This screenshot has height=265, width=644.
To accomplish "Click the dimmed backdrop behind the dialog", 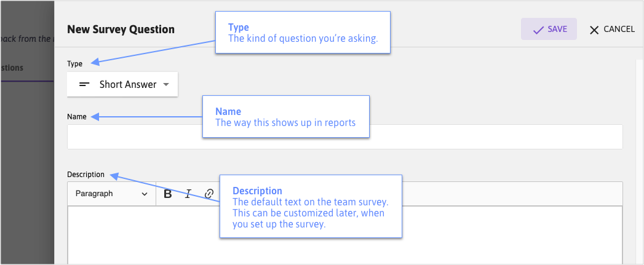I will [27, 164].
